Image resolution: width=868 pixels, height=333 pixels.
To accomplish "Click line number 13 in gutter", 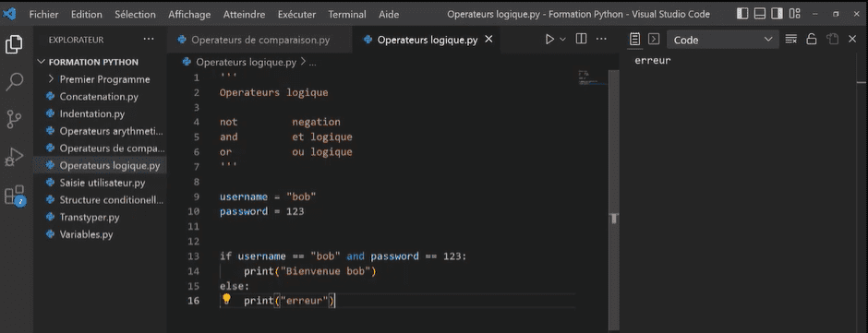I will [193, 256].
